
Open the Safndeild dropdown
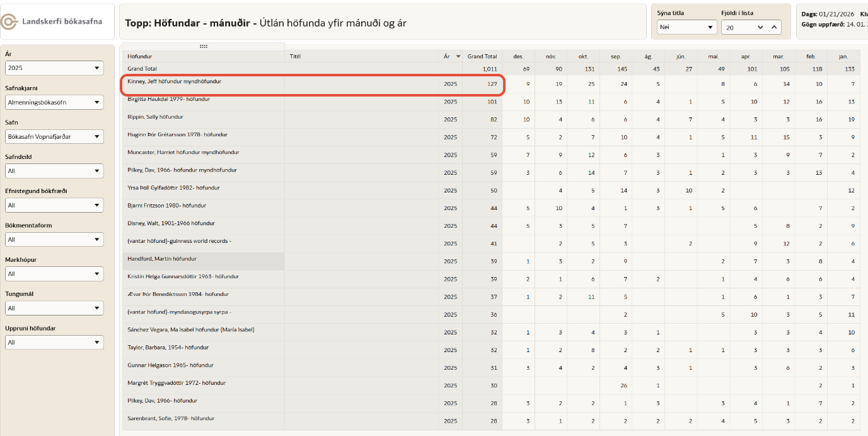point(54,171)
